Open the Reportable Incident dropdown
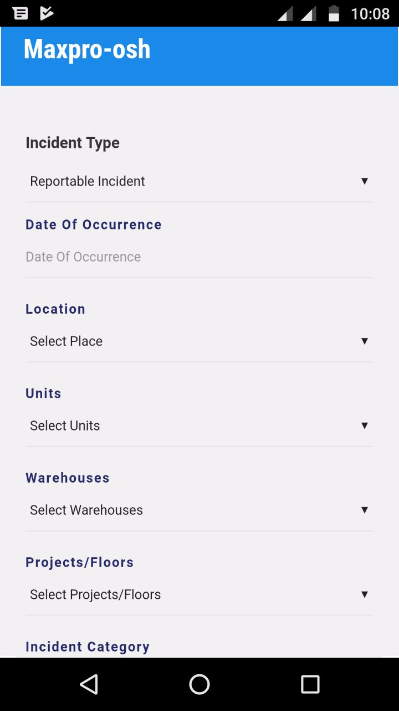The width and height of the screenshot is (399, 711). click(200, 181)
